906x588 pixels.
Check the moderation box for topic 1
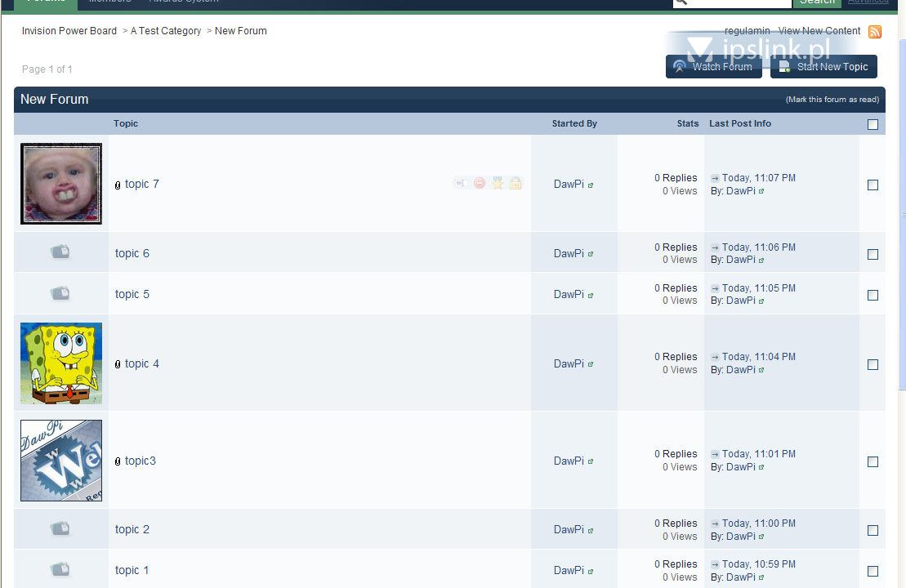tap(873, 571)
